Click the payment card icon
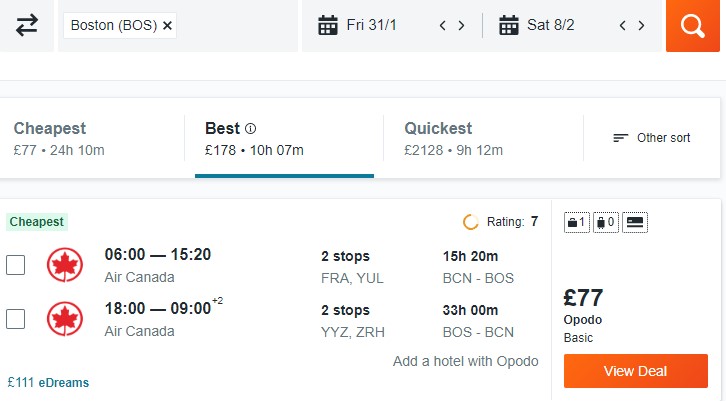This screenshot has width=726, height=401. (635, 223)
